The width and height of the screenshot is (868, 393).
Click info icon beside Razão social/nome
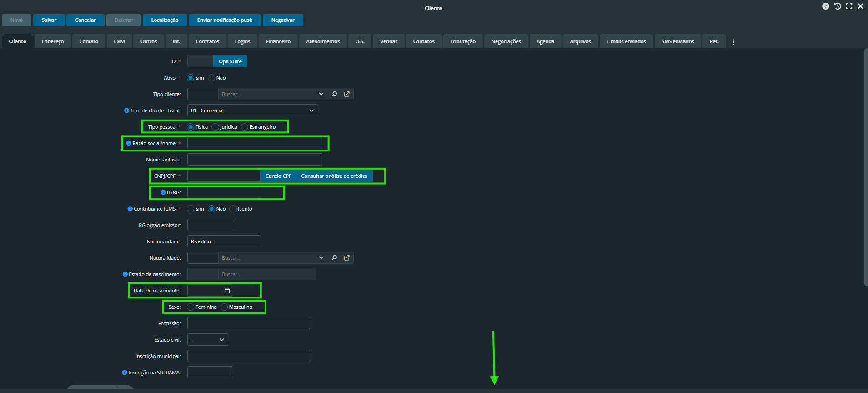click(x=129, y=143)
